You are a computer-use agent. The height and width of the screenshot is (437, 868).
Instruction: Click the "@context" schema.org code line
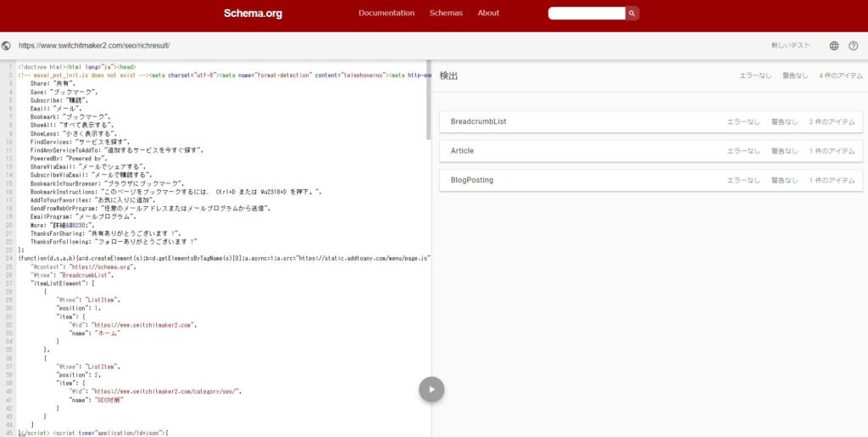(84, 266)
